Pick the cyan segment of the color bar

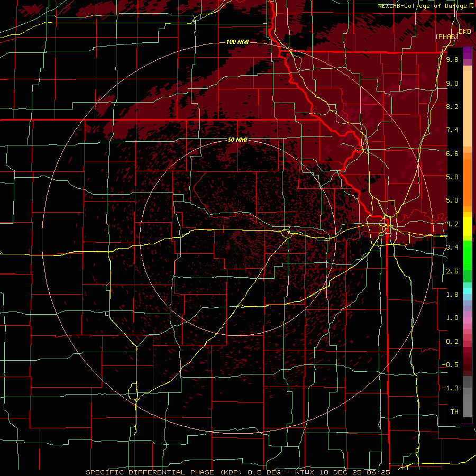coord(467,291)
